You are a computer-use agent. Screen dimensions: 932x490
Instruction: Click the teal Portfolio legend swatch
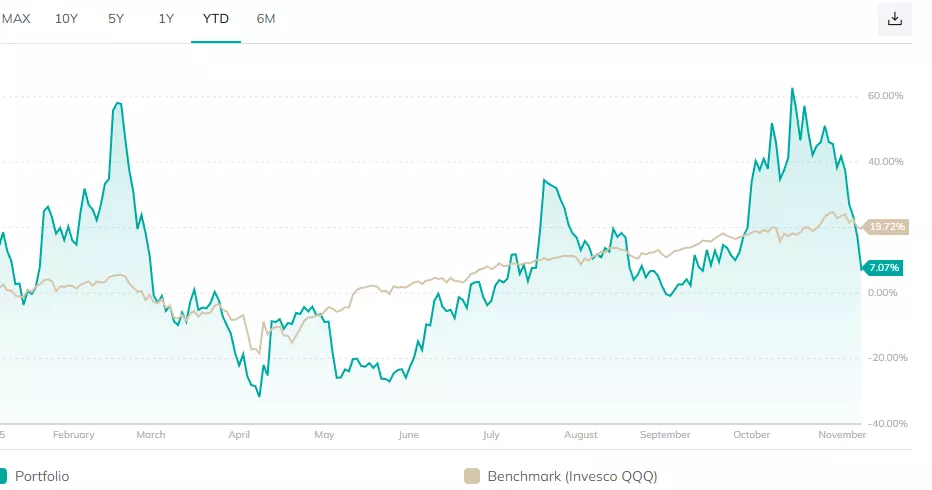(x=3, y=476)
